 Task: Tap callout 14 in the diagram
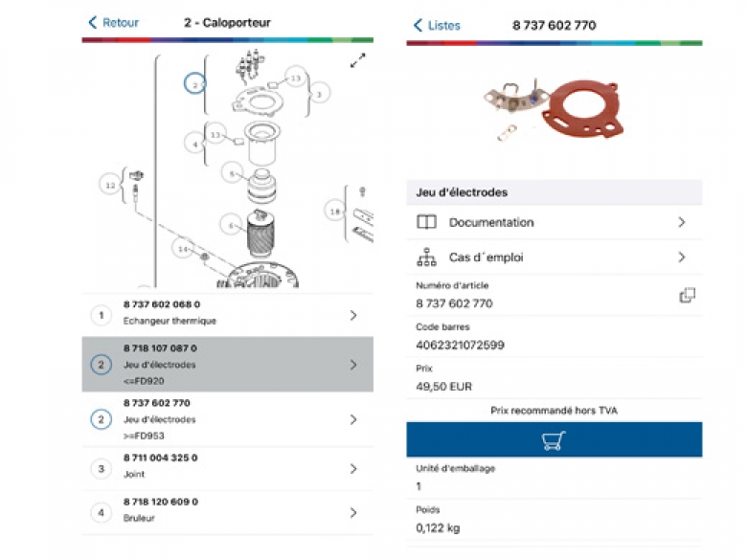[183, 249]
